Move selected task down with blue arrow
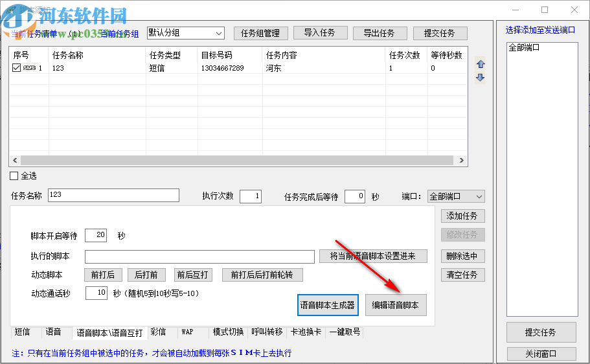Image resolution: width=590 pixels, height=364 pixels. pos(480,78)
